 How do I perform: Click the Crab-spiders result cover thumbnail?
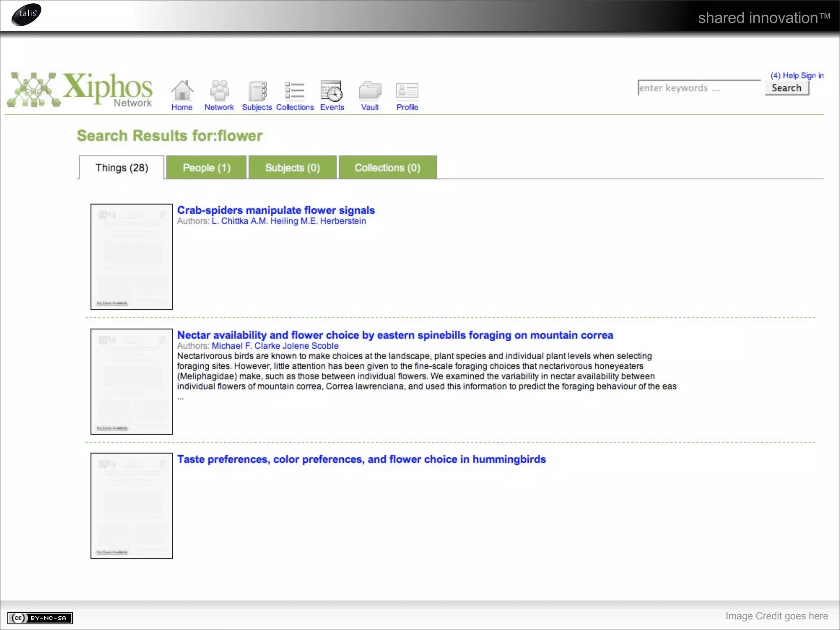(x=132, y=257)
